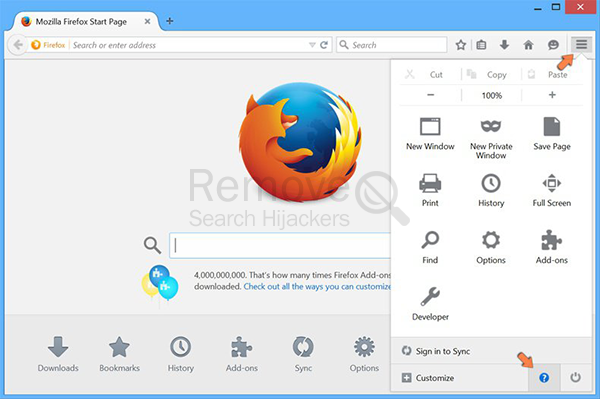
Task: Zoom in with the plus button
Action: click(x=552, y=95)
